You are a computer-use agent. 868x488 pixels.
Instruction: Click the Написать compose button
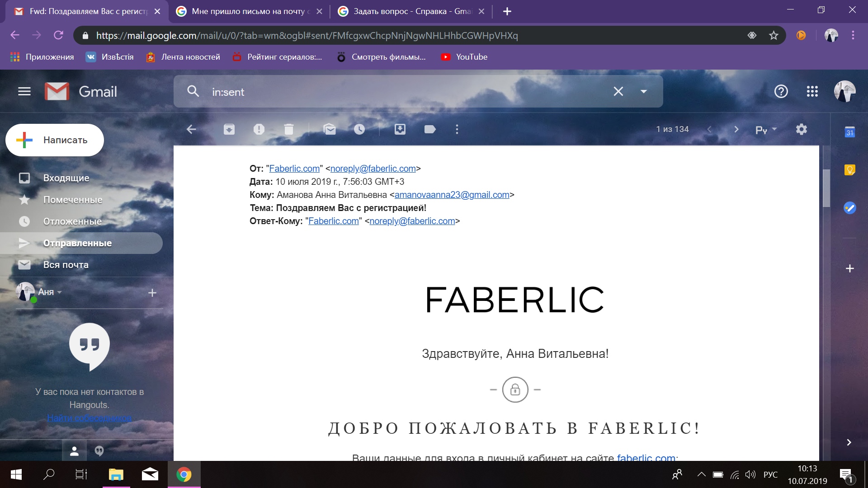click(x=55, y=140)
